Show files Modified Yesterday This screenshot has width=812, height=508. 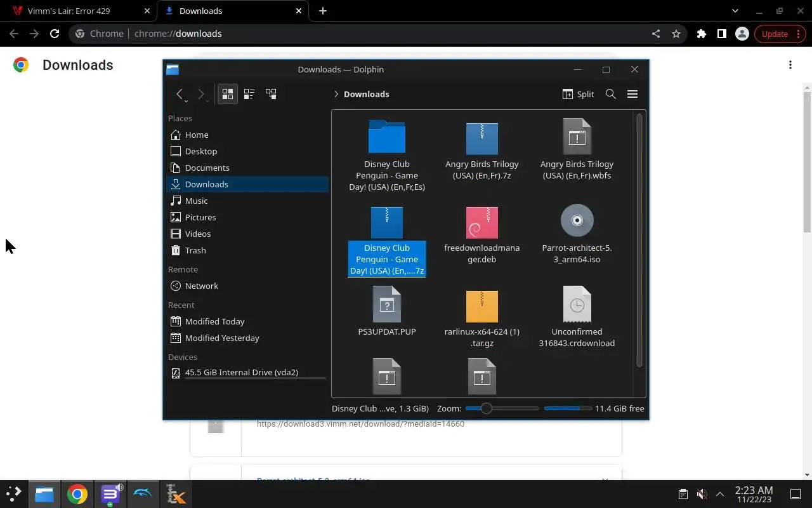coord(247,338)
